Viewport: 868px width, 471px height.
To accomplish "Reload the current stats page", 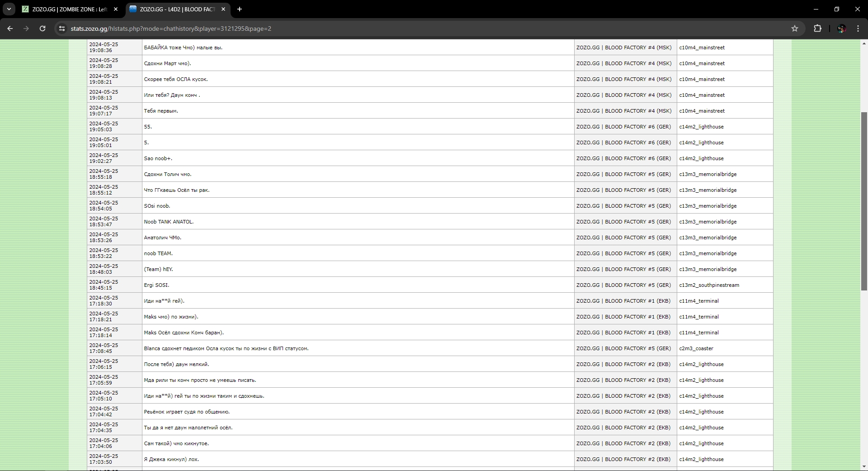I will click(x=42, y=29).
